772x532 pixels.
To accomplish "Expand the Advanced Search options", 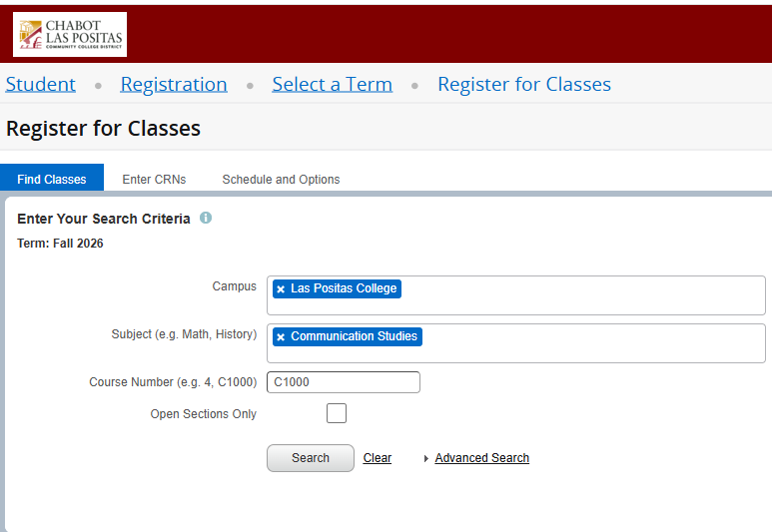I will point(481,458).
